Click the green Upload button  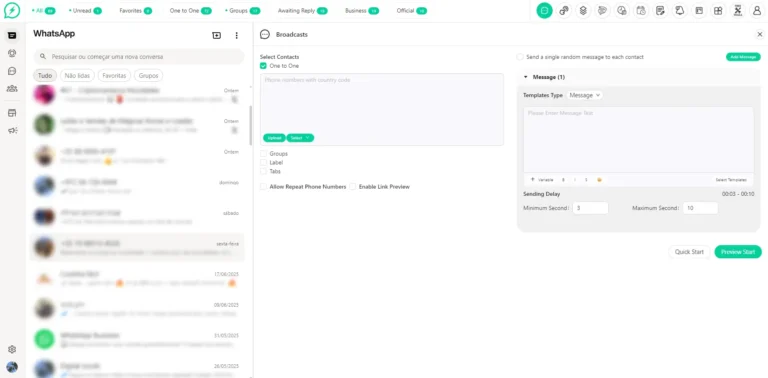pos(274,138)
